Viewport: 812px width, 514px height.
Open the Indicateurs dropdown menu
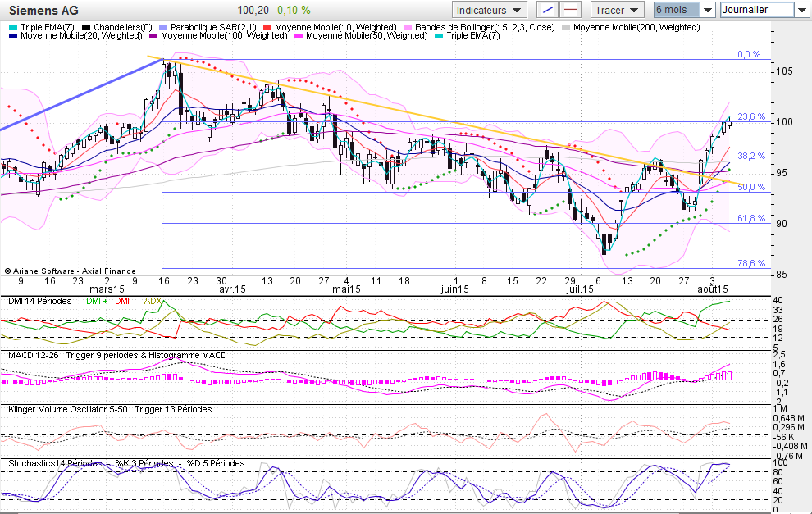click(x=489, y=10)
